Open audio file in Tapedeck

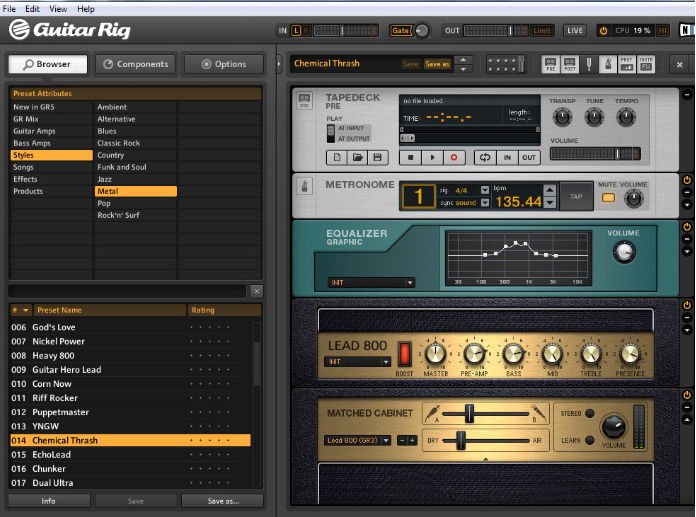click(x=357, y=158)
